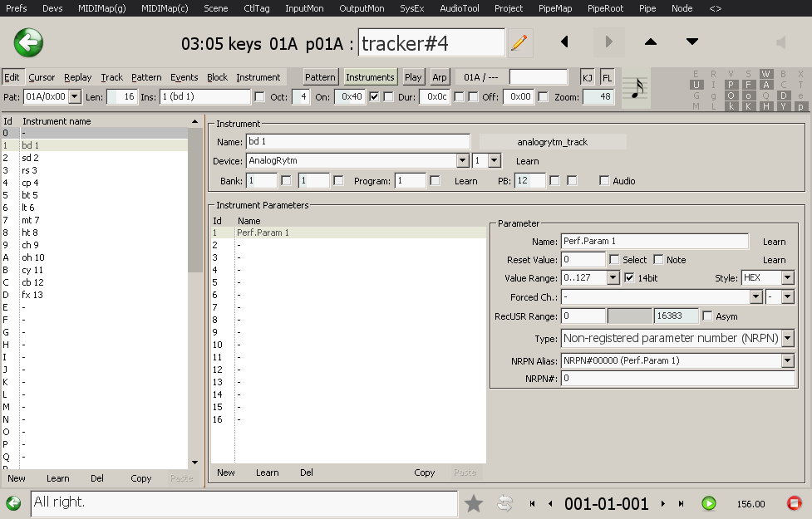Viewport: 812px width, 519px height.
Task: Toggle the 14bit checkbox
Action: pos(629,278)
